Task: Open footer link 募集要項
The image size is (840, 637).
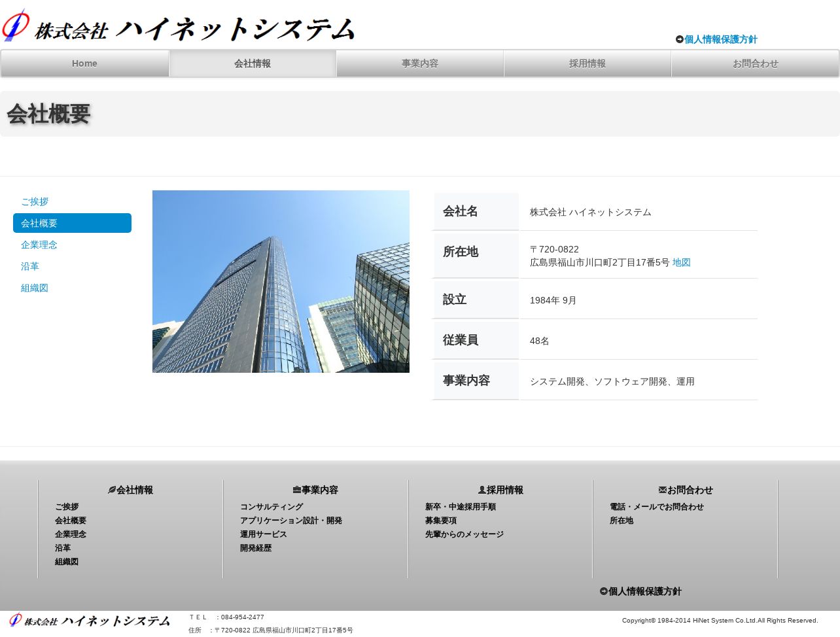Action: [x=441, y=521]
